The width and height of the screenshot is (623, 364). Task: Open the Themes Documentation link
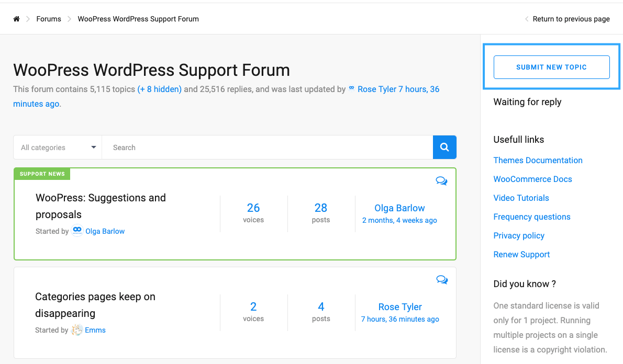click(x=538, y=161)
